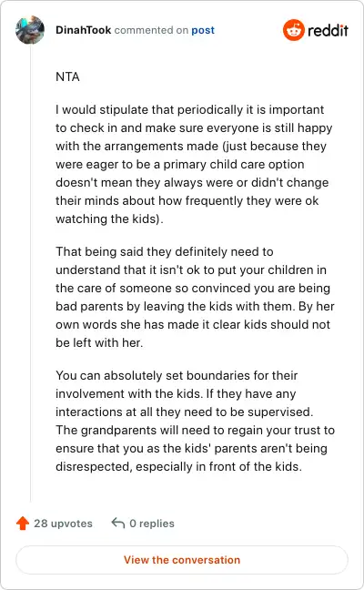Screen dimensions: 364x590
Task: Click the "NTA" verdict text
Action: pyautogui.click(x=67, y=76)
